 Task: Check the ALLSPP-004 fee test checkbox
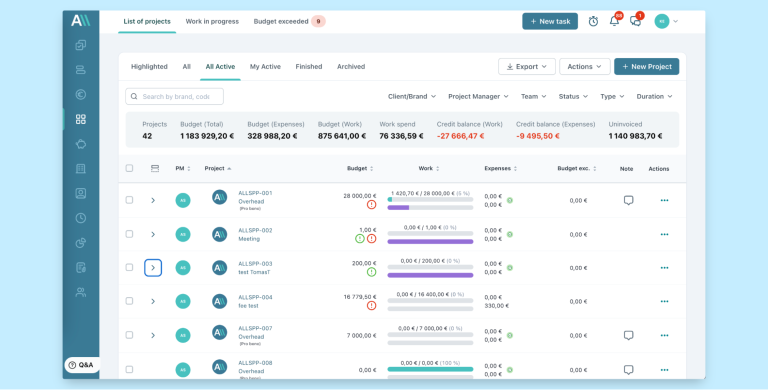click(129, 301)
